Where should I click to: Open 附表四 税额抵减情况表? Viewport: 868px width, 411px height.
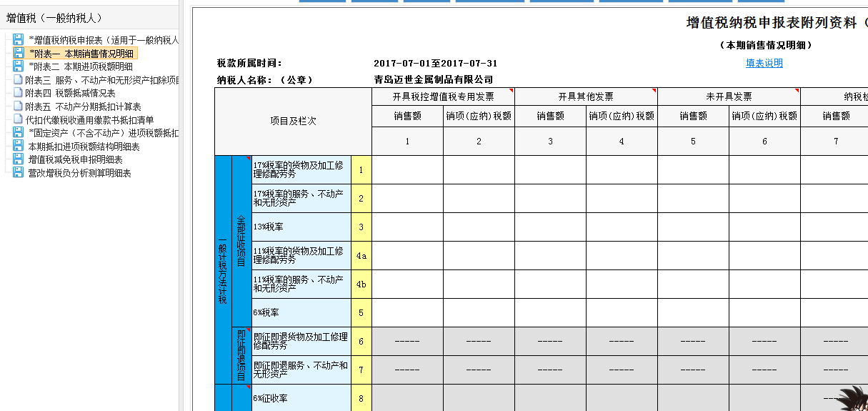pos(70,93)
